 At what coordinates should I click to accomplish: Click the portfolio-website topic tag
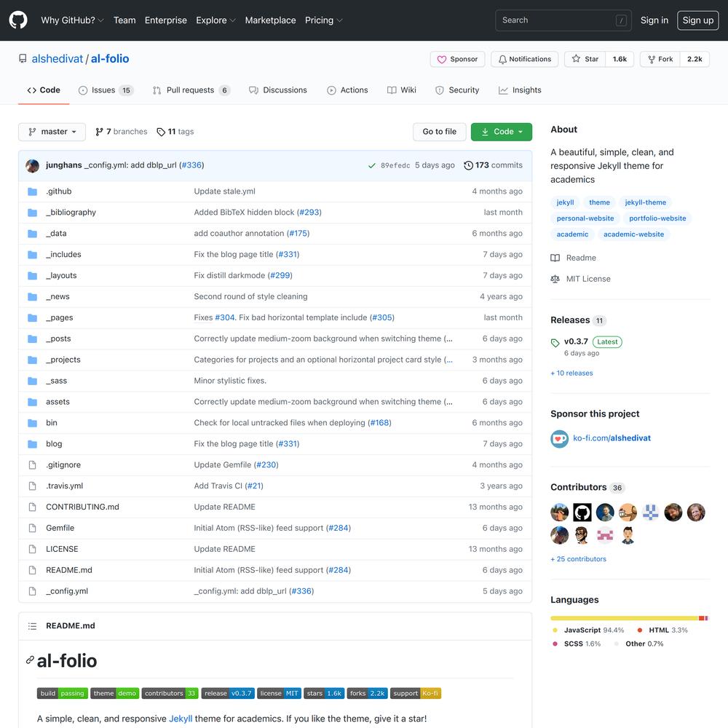point(657,218)
